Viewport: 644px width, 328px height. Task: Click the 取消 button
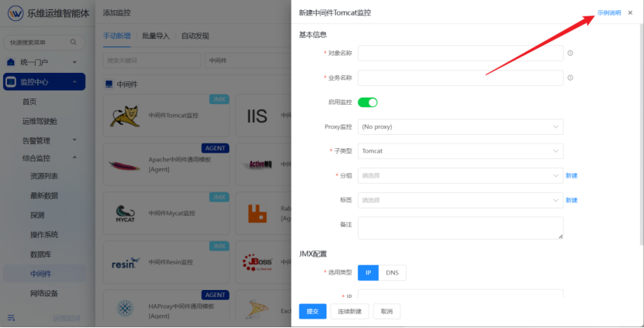(386, 312)
